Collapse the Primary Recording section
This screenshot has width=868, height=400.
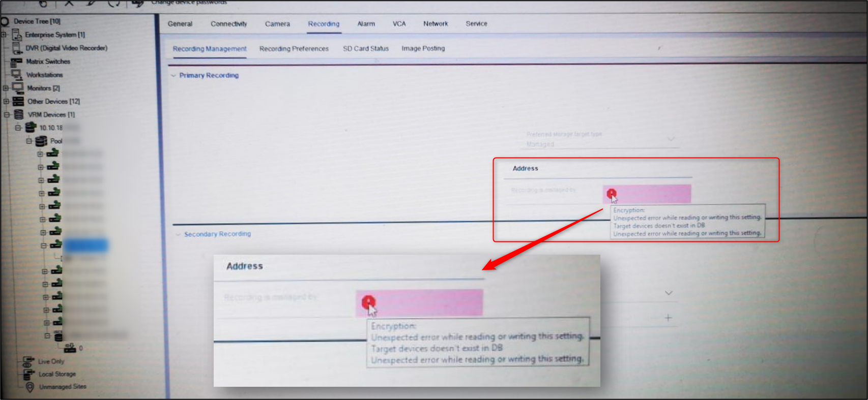(173, 76)
